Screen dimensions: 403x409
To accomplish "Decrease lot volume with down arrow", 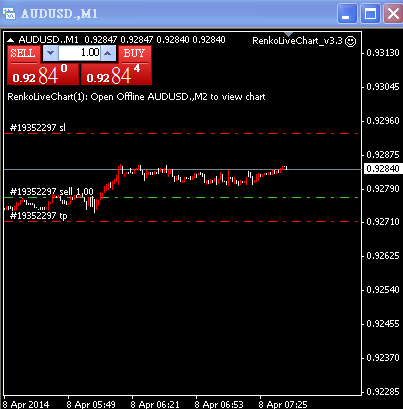I will (50, 53).
